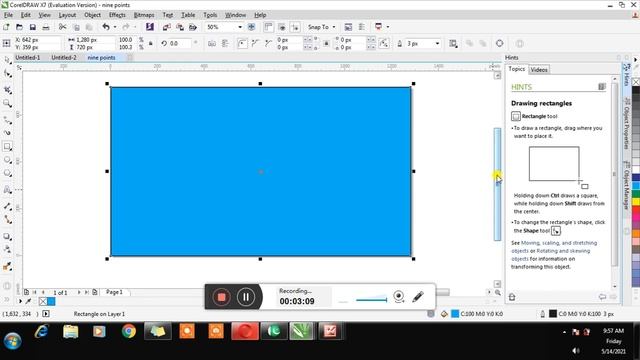Screen dimensions: 640x360
Task: Pause the screen recording
Action: click(246, 297)
